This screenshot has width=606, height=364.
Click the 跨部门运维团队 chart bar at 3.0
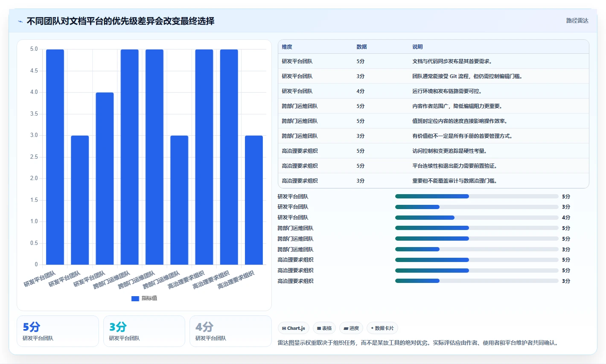point(179,200)
